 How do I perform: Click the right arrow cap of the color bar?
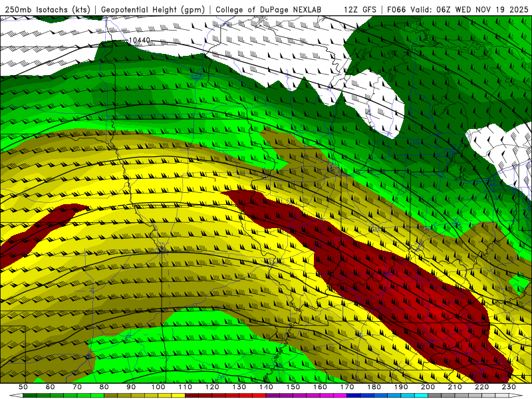pos(516,395)
